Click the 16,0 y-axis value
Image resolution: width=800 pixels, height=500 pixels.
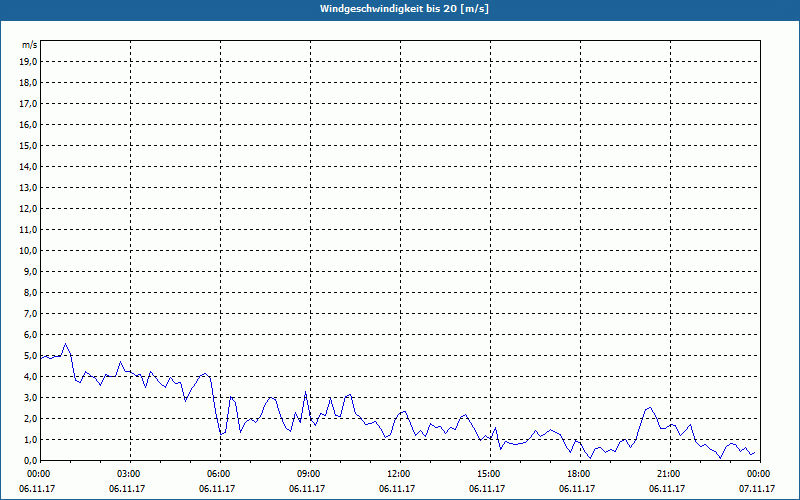(29, 124)
